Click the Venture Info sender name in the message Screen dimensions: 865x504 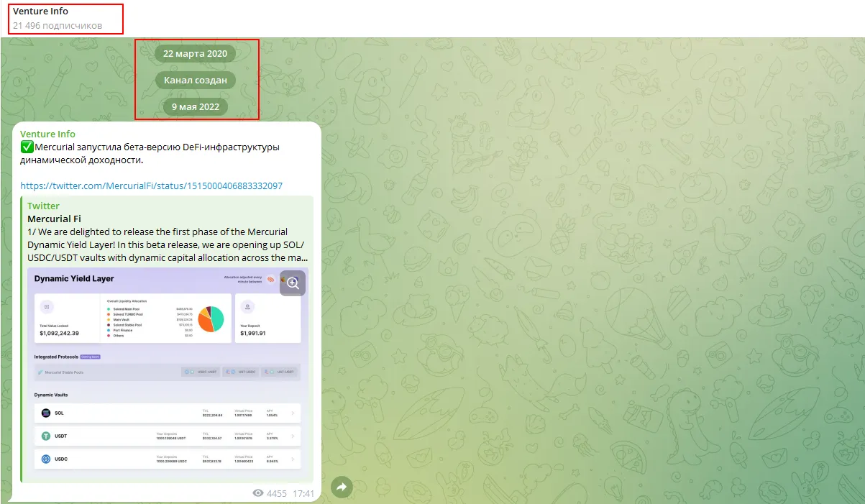[x=47, y=134]
